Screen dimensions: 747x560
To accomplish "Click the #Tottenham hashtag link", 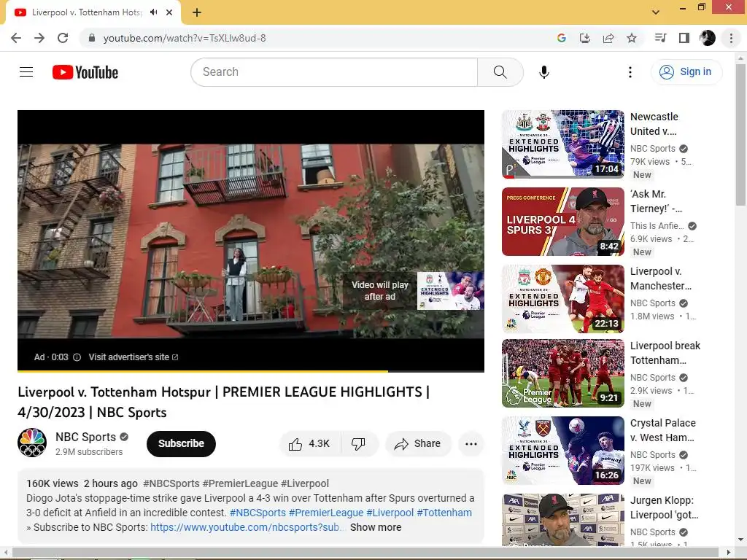I will coord(444,513).
